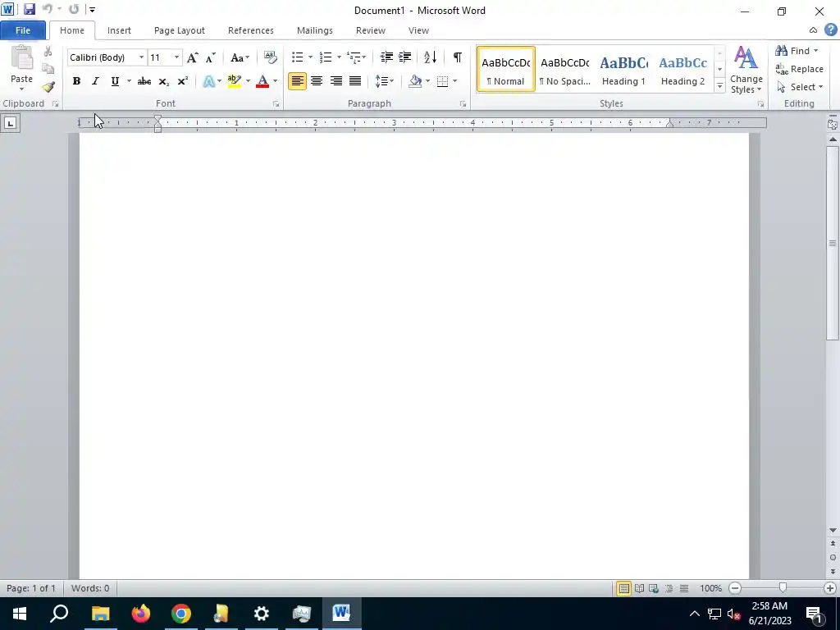Click Zoom In plus button

click(x=830, y=588)
